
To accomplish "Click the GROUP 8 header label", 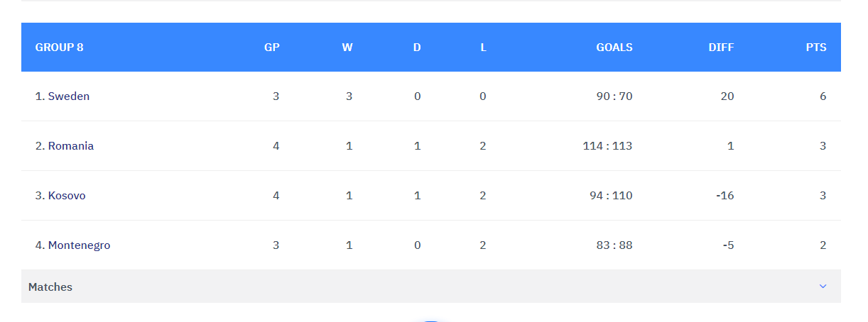I will coord(59,48).
